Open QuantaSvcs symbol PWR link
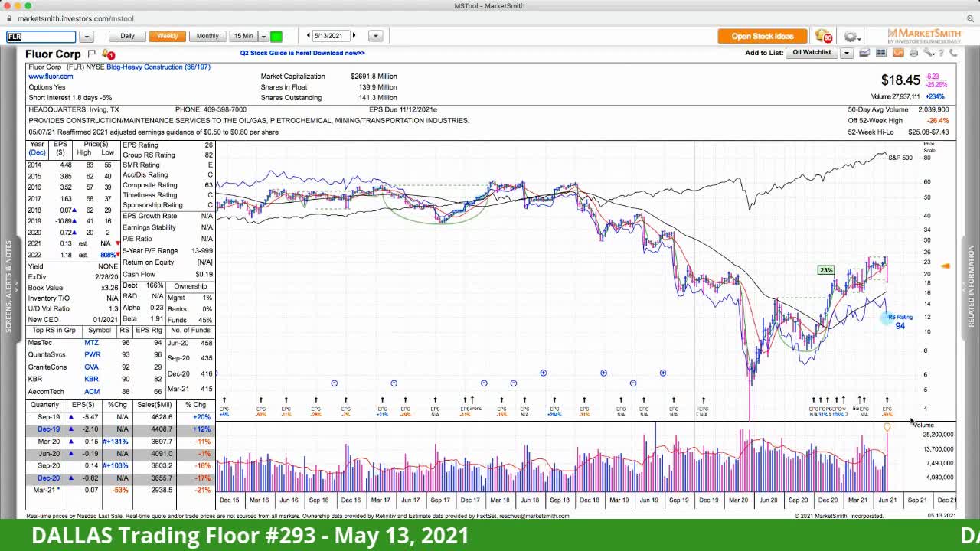This screenshot has width=980, height=551. tap(92, 355)
